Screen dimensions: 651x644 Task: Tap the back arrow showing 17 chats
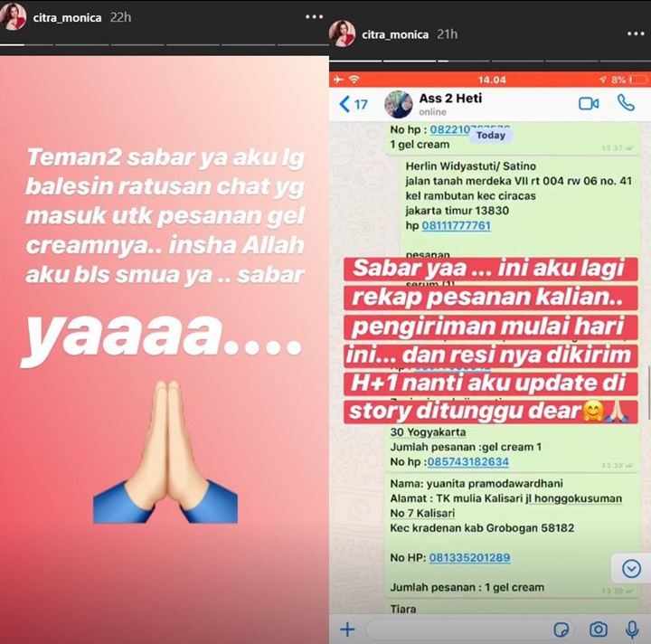point(354,104)
